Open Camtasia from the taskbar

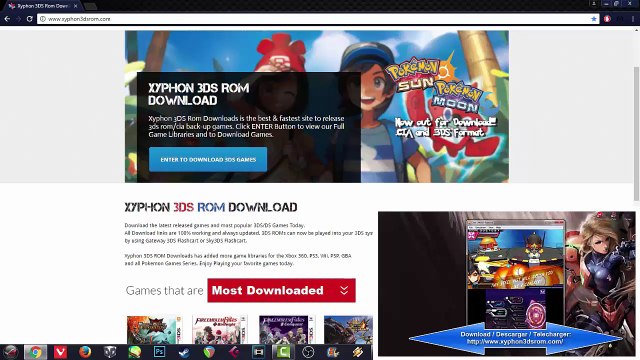[x=283, y=352]
